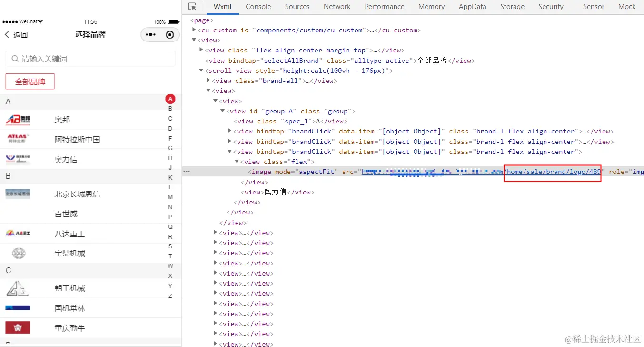Expand the first brand-l brandClick view
This screenshot has width=644, height=347.
229,131
